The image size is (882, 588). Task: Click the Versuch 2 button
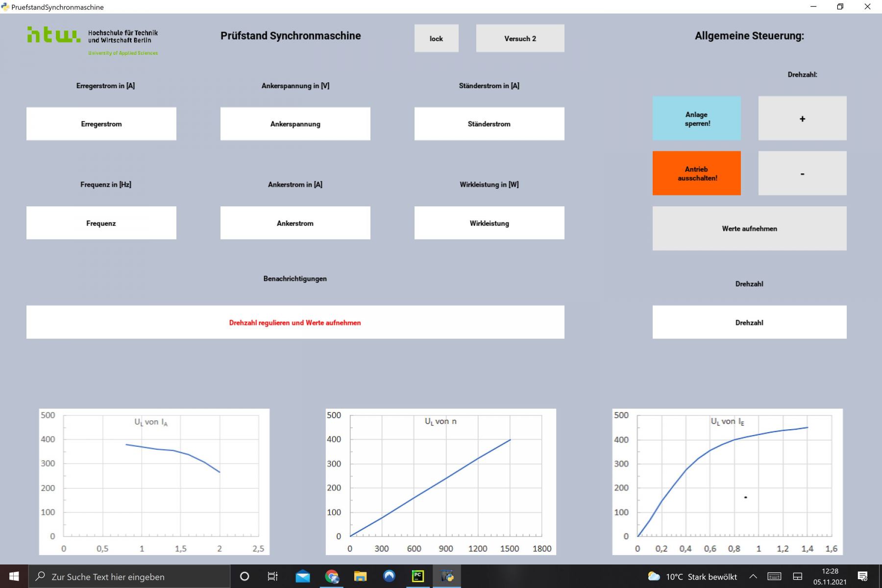click(x=520, y=38)
